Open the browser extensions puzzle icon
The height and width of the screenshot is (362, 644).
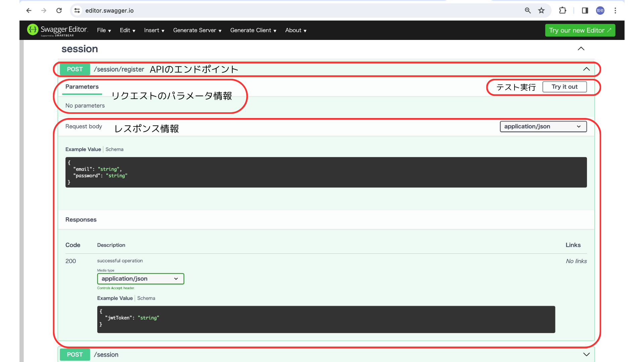[x=562, y=10]
